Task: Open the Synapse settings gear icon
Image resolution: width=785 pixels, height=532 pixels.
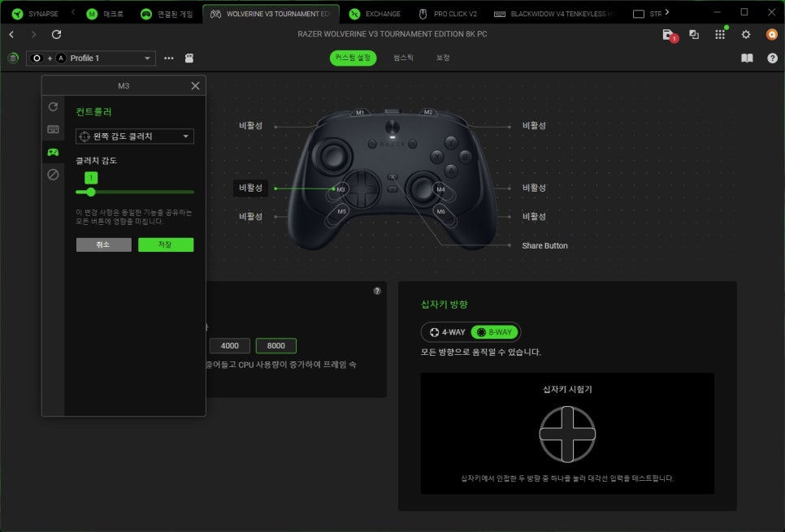Action: pyautogui.click(x=746, y=34)
